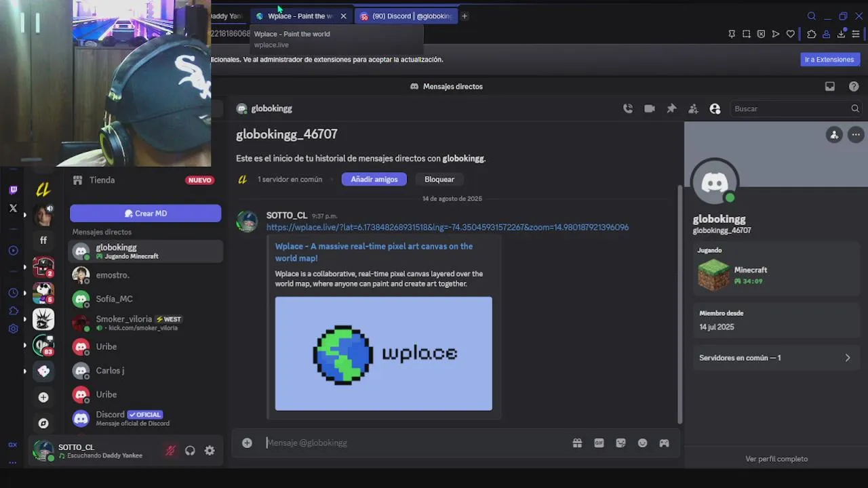Open the X icon in browser sidebar

[13, 209]
